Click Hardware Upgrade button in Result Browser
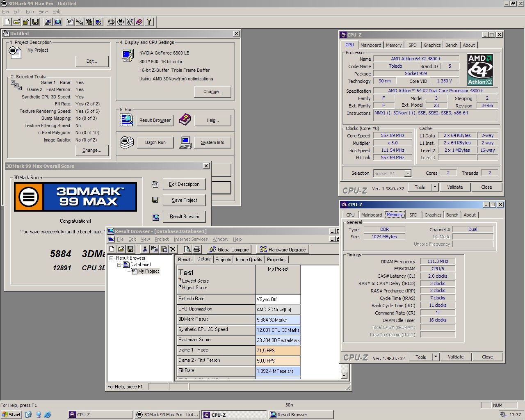 pos(283,249)
